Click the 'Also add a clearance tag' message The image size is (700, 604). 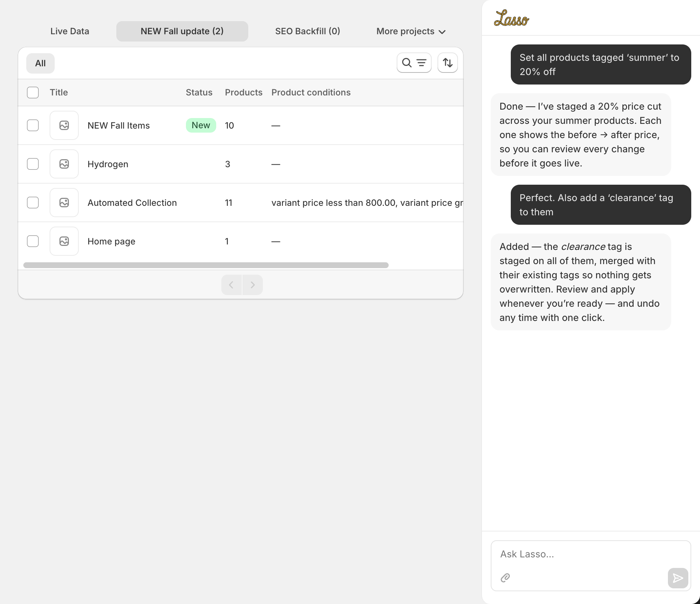coord(601,205)
